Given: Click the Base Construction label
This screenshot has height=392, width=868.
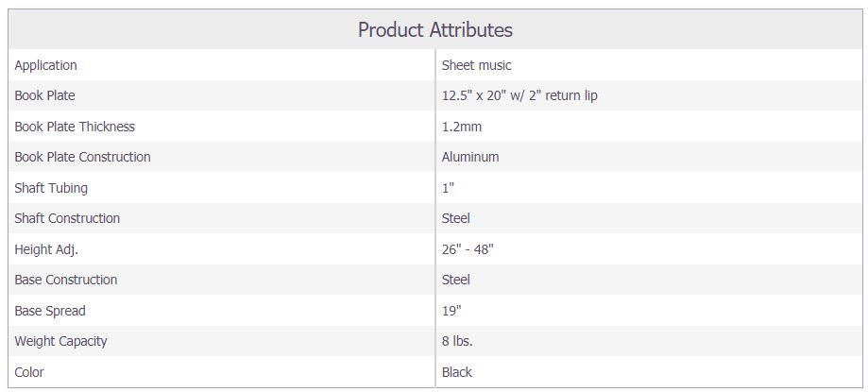Looking at the screenshot, I should coord(65,281).
